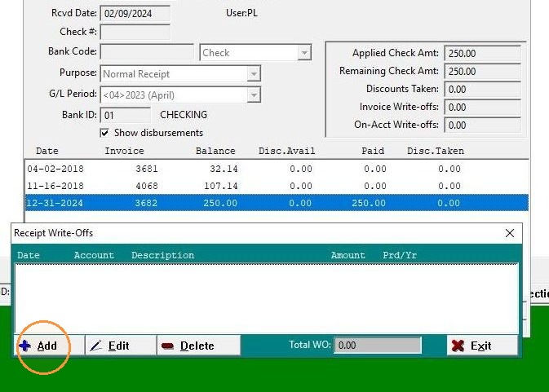
Task: Click the Edit write-off button
Action: (x=121, y=346)
